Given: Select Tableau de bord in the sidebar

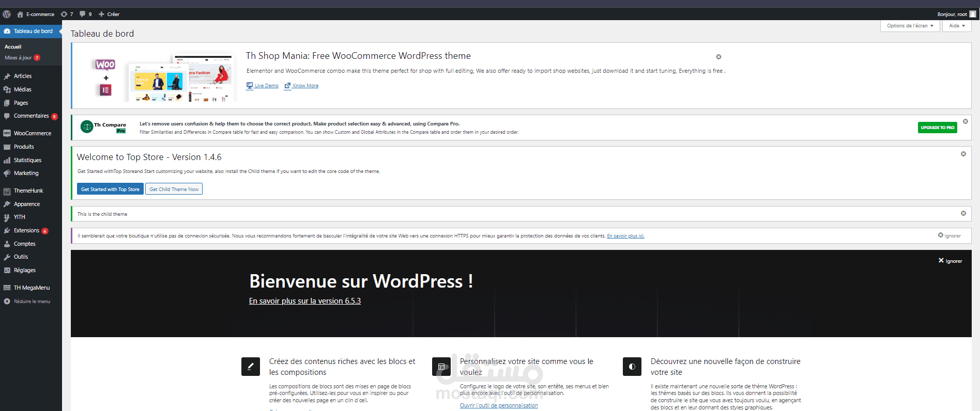Looking at the screenshot, I should [31, 31].
